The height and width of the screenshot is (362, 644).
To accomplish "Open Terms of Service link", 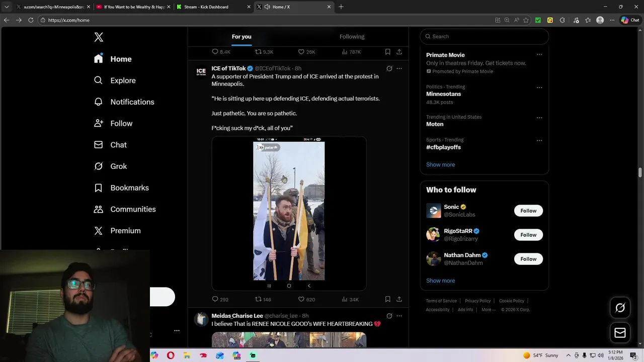I will [x=441, y=301].
